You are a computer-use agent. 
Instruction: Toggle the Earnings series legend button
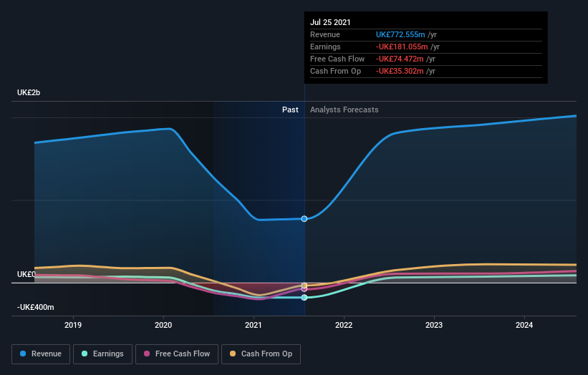click(102, 354)
